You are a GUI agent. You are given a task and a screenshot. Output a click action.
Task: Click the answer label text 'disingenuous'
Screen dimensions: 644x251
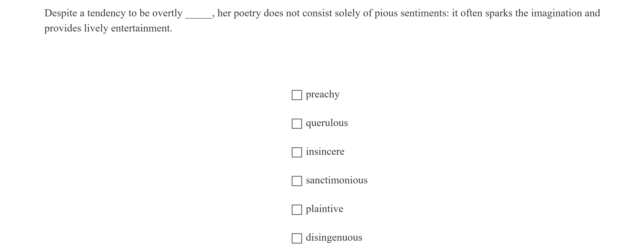click(334, 237)
